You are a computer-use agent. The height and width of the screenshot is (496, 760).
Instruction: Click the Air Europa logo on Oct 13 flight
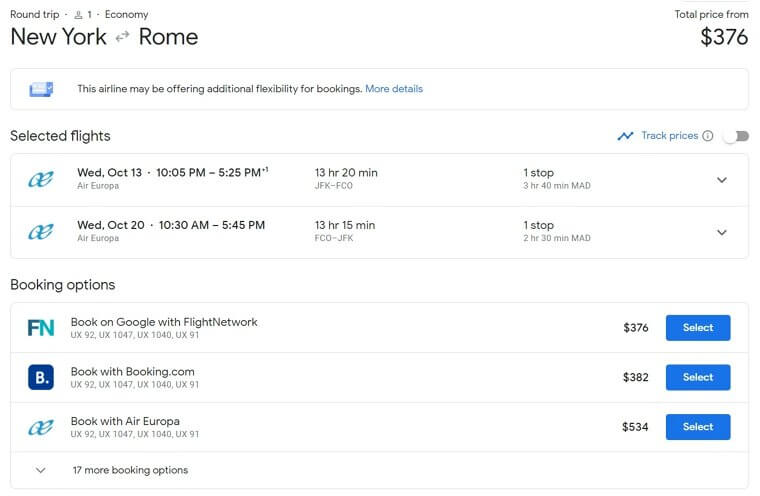coord(41,180)
